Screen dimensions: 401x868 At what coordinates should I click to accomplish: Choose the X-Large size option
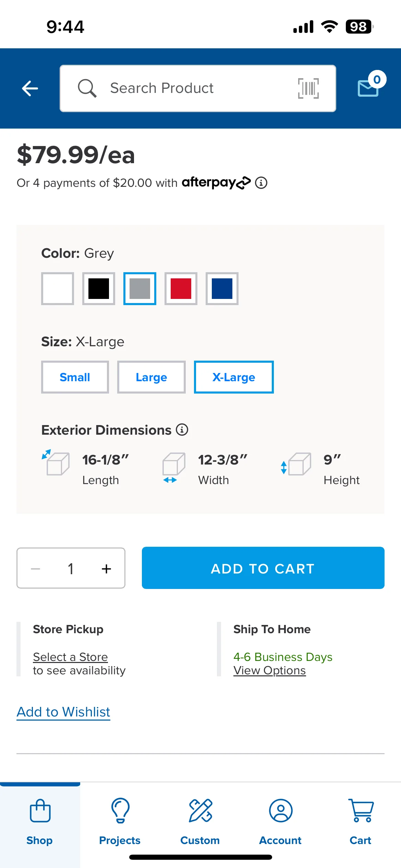coord(234,377)
